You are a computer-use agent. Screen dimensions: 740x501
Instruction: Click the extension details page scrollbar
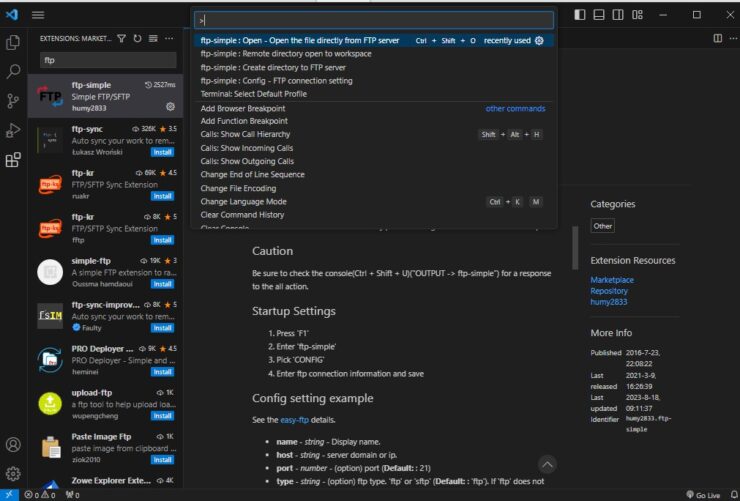tap(575, 248)
